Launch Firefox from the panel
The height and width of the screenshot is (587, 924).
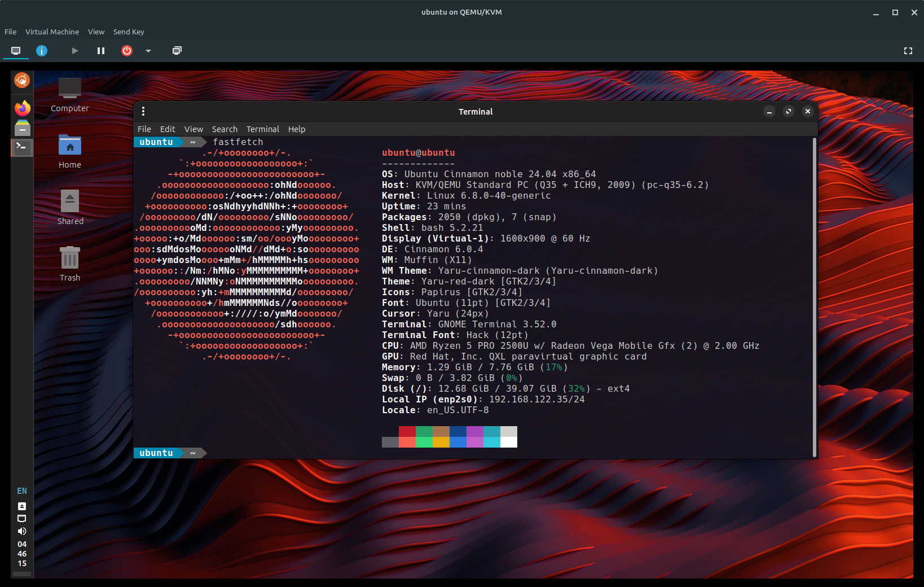pyautogui.click(x=22, y=108)
